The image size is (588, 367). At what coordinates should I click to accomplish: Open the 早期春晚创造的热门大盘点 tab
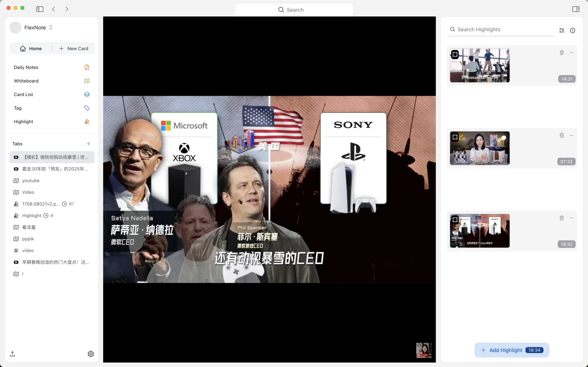click(x=52, y=262)
